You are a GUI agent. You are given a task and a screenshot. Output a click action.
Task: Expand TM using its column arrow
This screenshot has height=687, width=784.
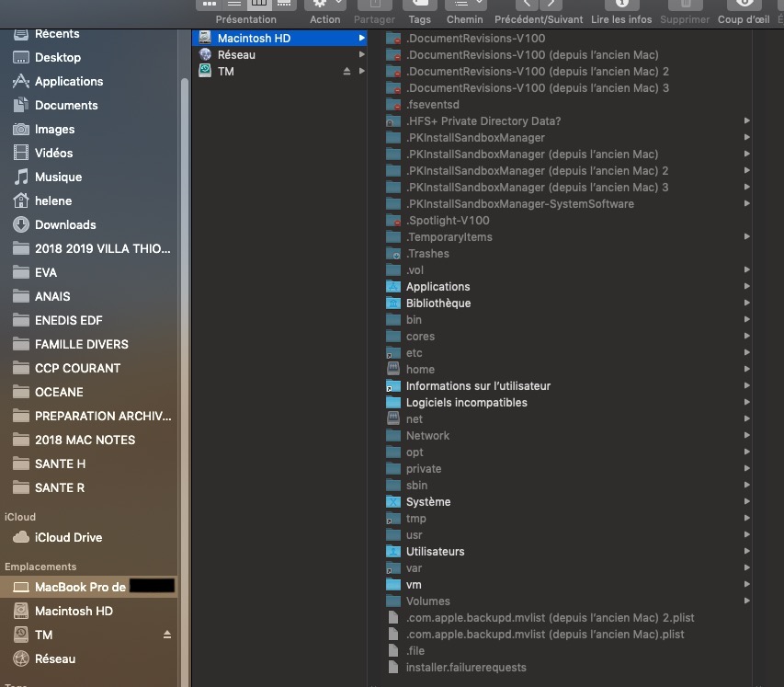pyautogui.click(x=361, y=71)
